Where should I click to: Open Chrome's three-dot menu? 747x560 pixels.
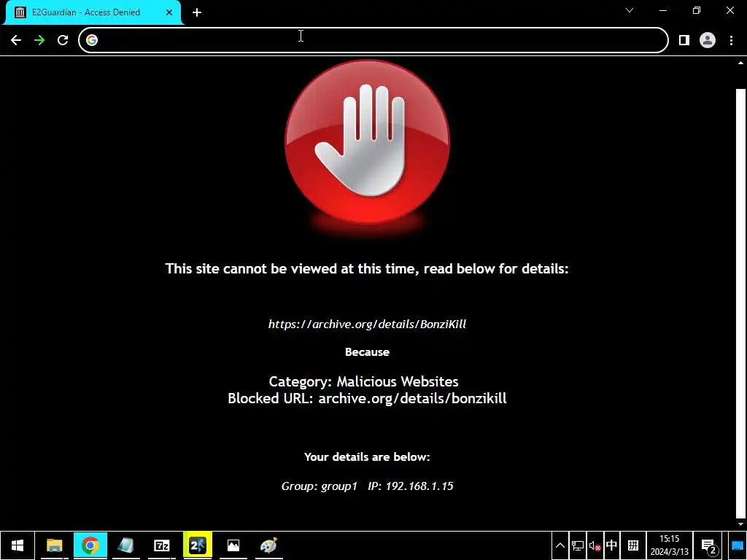[731, 40]
